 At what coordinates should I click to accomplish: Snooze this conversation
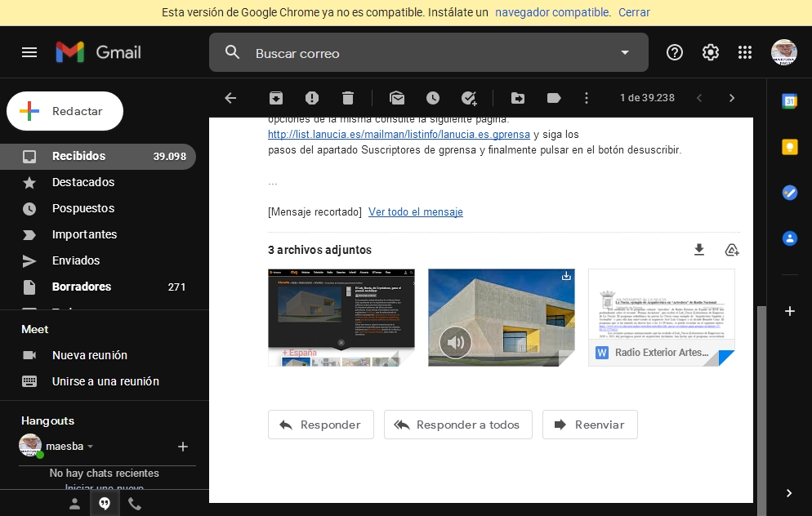pos(433,97)
